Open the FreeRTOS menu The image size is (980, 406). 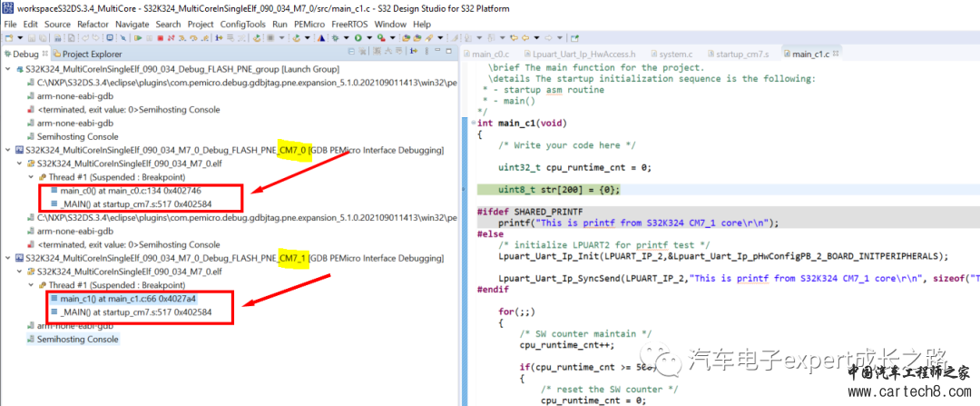[350, 24]
